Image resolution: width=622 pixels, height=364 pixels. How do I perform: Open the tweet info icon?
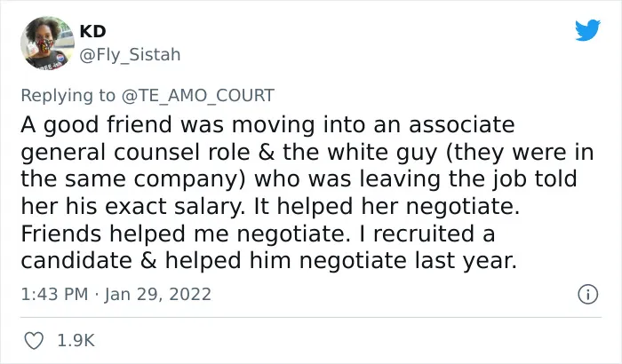tap(587, 295)
